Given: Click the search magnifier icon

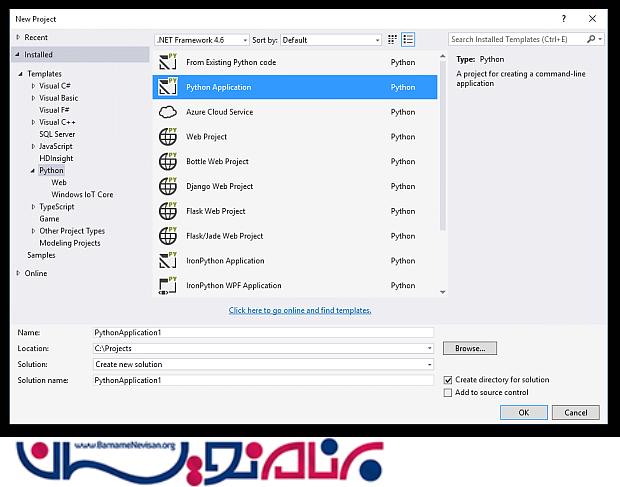Looking at the screenshot, I should pyautogui.click(x=591, y=39).
